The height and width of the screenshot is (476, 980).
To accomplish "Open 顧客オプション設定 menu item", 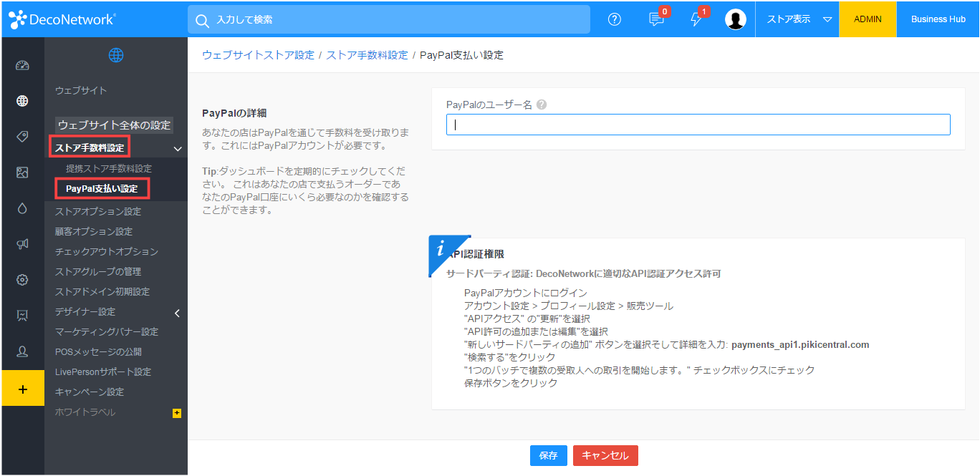I will tap(94, 232).
